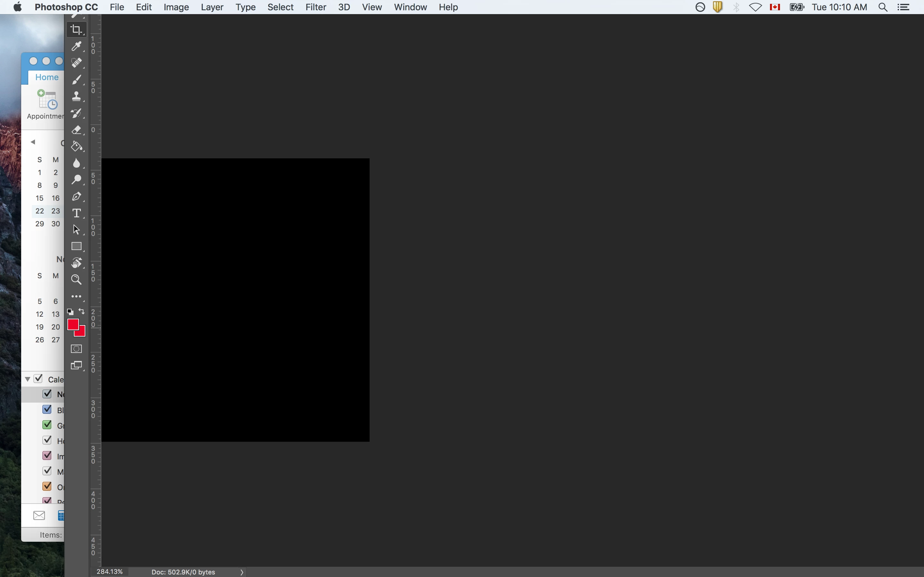Open status bar info arrow menu
Viewport: 924px width, 577px height.
[x=241, y=572]
